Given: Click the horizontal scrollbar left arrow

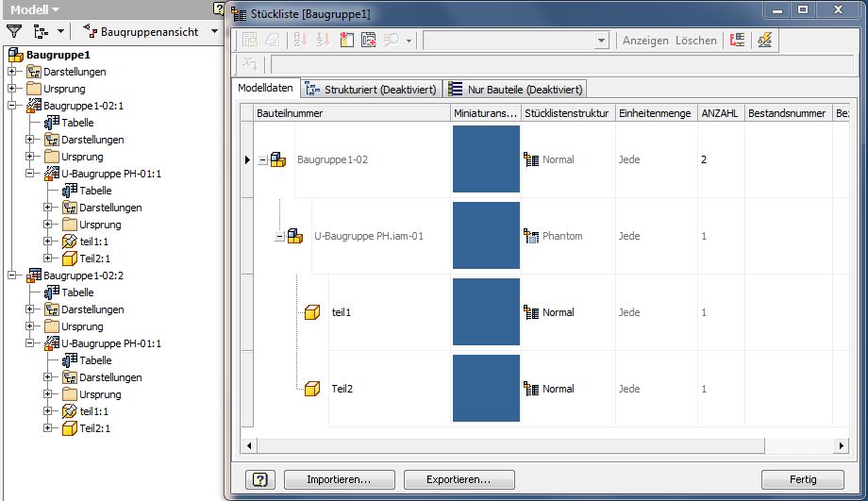Looking at the screenshot, I should pyautogui.click(x=249, y=445).
